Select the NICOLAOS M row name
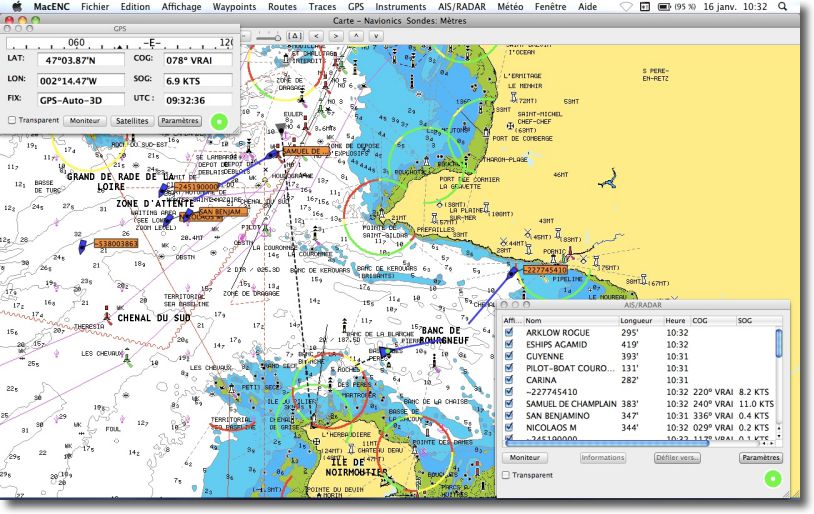 pyautogui.click(x=551, y=427)
